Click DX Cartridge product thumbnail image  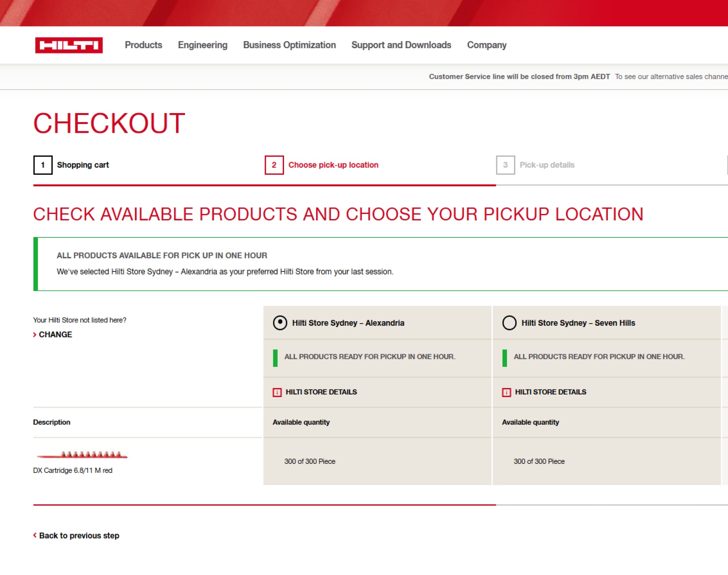[82, 454]
